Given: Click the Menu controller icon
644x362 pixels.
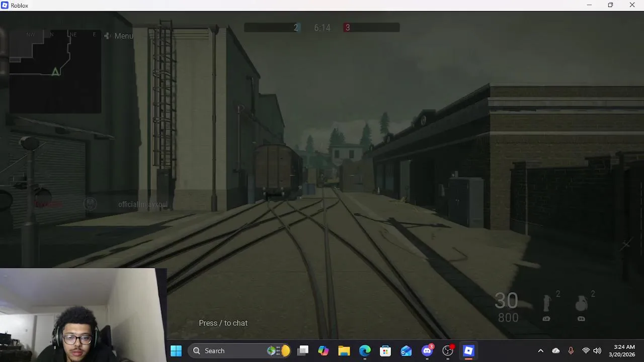Looking at the screenshot, I should 107,36.
